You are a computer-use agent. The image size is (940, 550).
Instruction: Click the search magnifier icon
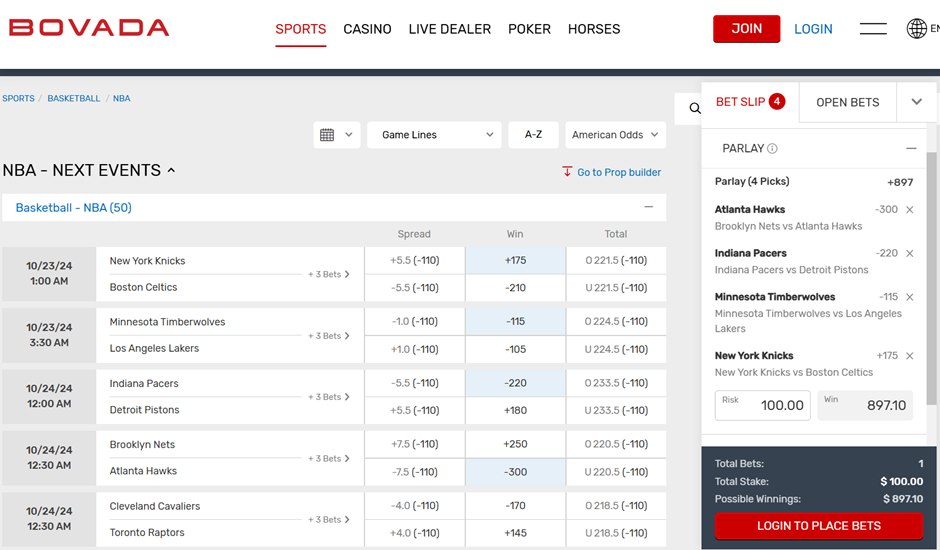(695, 108)
